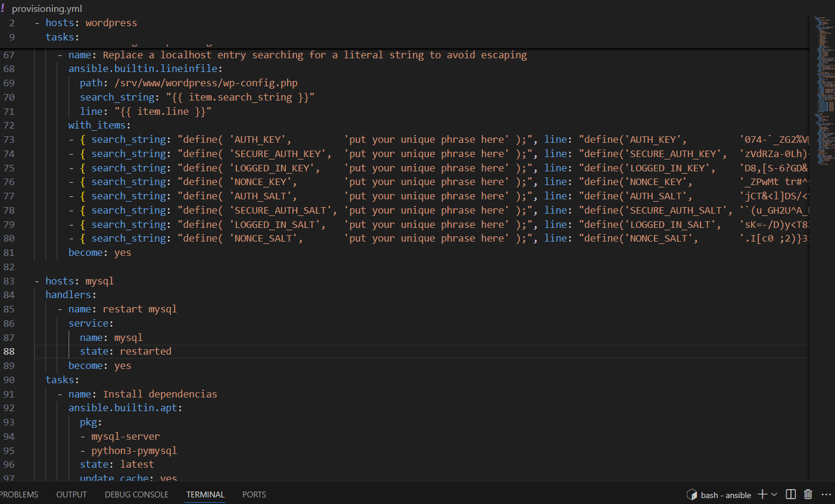Screen dimensions: 835x504
Task: Click '{{ item.search_string }}' value on line 70
Action: tap(240, 97)
